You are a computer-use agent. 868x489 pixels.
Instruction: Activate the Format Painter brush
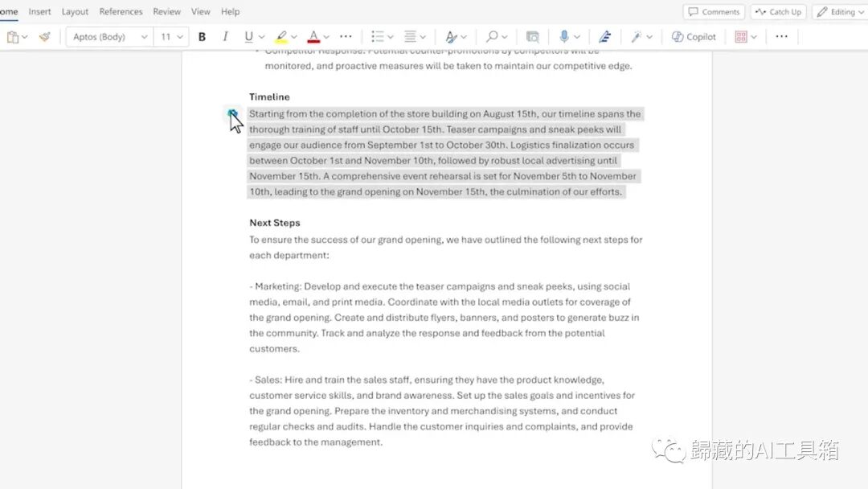(x=45, y=37)
